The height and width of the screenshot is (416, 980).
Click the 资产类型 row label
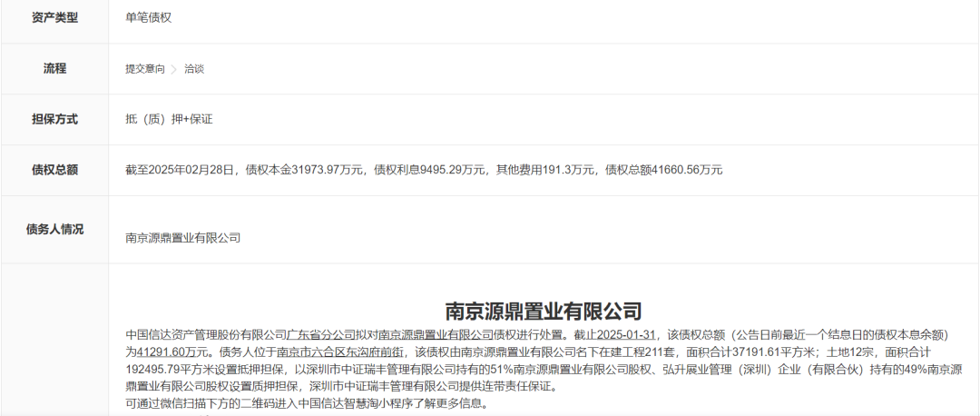55,18
